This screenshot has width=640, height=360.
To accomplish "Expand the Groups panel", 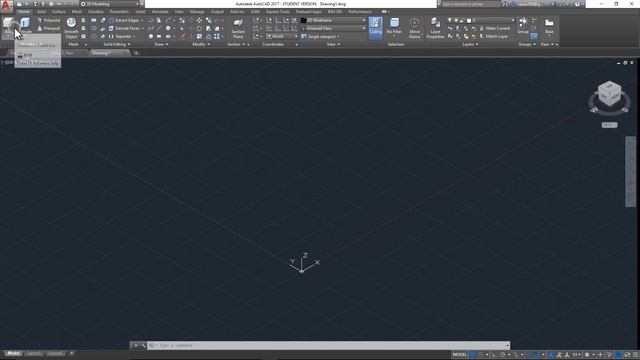I will (x=527, y=44).
